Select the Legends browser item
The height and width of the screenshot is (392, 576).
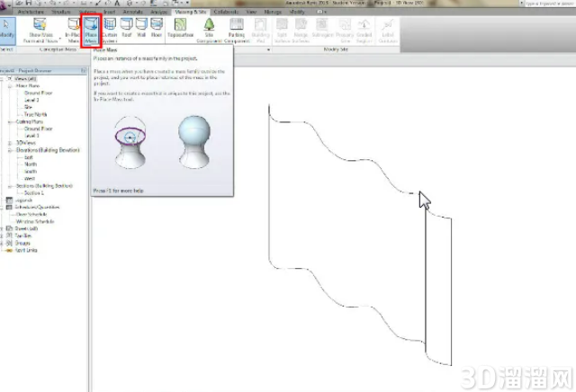pyautogui.click(x=23, y=200)
